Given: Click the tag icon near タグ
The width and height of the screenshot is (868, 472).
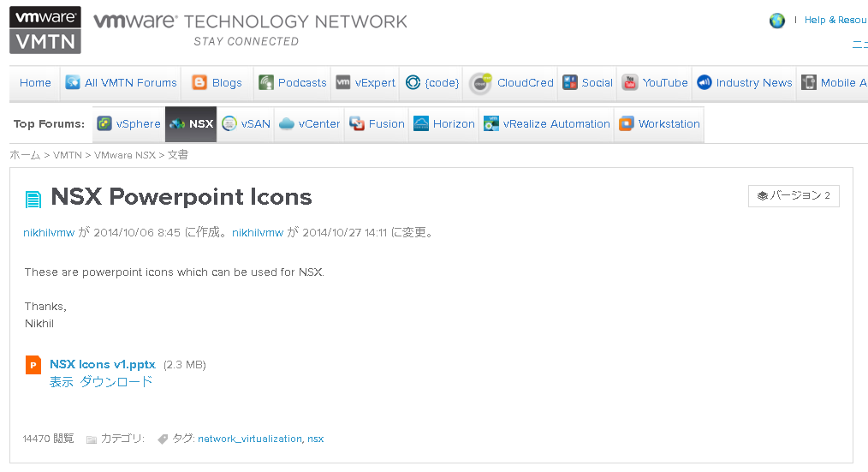Looking at the screenshot, I should point(163,439).
